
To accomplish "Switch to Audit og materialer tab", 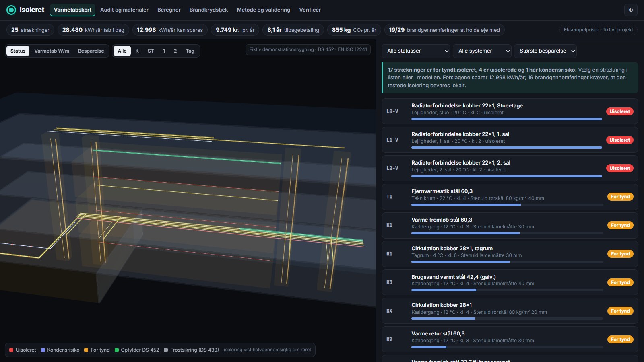I will pos(124,10).
